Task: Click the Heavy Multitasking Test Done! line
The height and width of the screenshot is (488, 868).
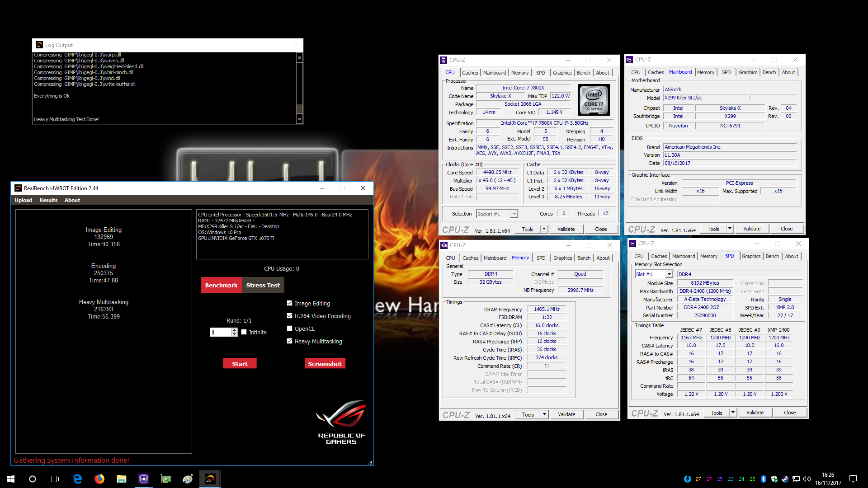Action: (x=66, y=119)
